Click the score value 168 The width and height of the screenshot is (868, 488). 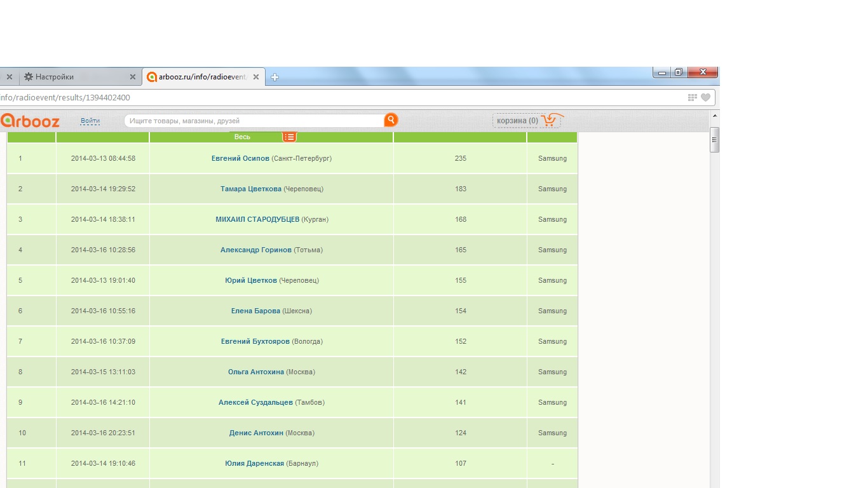point(461,219)
